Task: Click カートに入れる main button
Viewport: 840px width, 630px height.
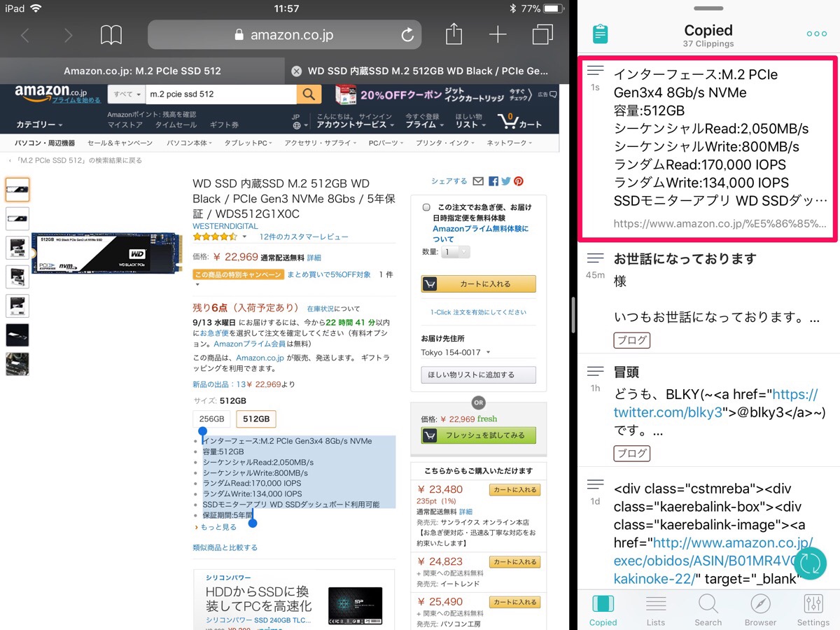Action: 478,284
